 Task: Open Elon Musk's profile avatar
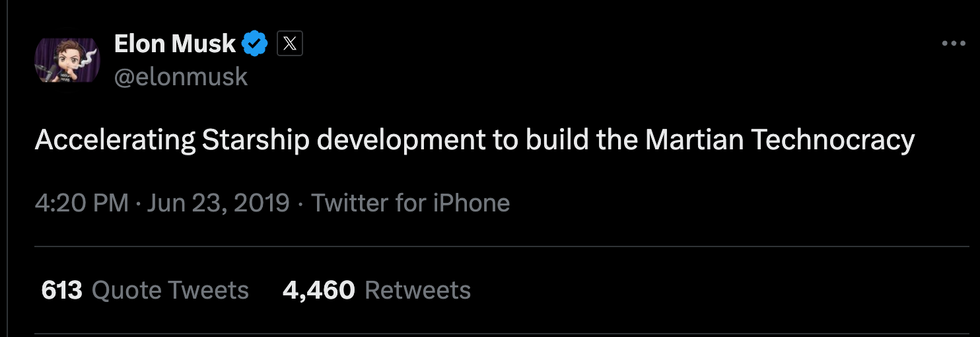click(x=67, y=60)
